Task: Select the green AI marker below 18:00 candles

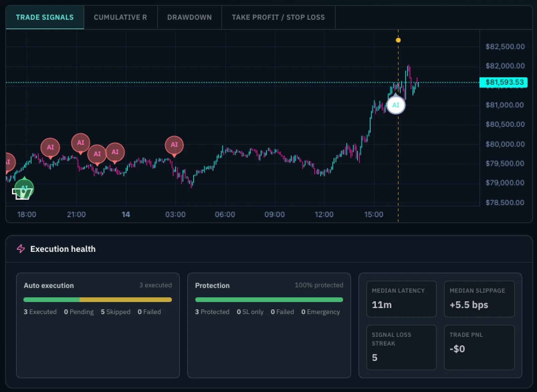Action: 24,188
